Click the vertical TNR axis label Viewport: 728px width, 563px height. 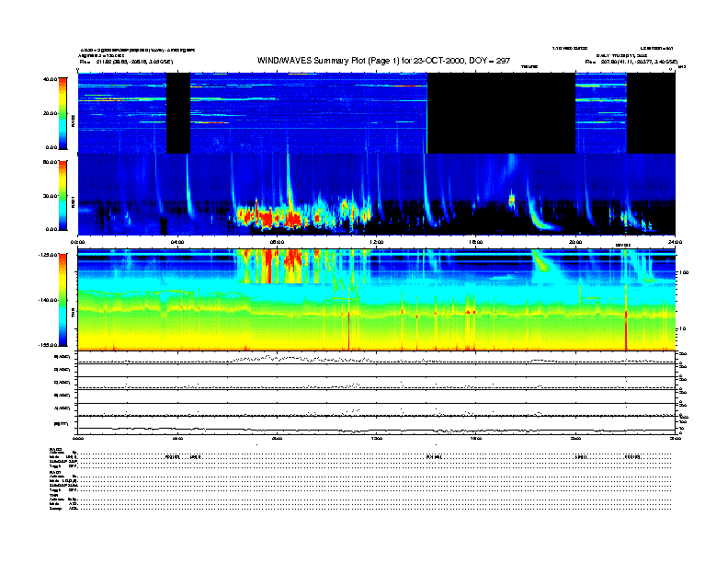(x=73, y=314)
